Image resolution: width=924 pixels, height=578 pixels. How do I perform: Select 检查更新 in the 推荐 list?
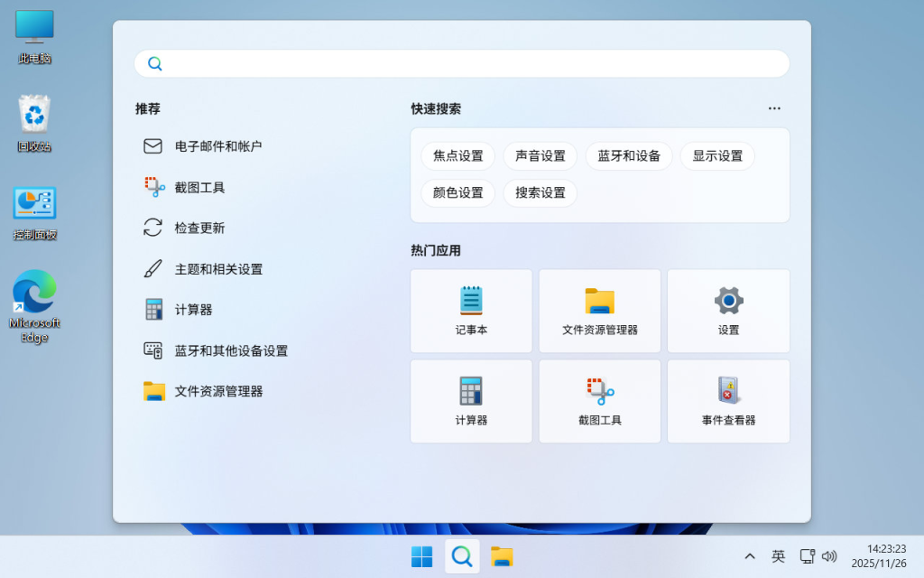(x=199, y=228)
